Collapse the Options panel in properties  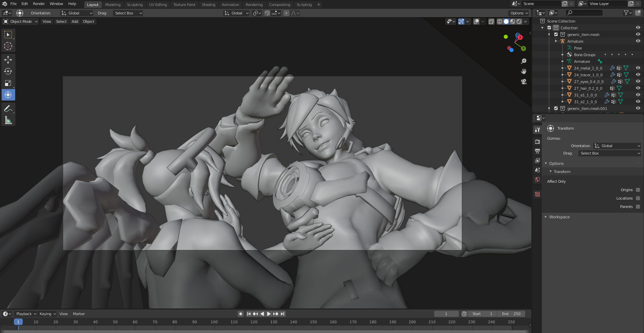click(556, 164)
